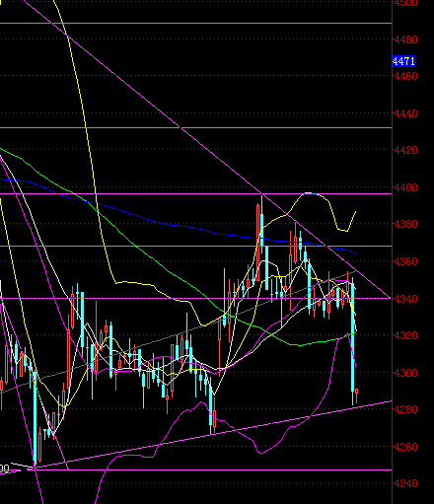Click the 4440 price axis label
Viewport: 434px width, 504px height.
click(x=406, y=113)
